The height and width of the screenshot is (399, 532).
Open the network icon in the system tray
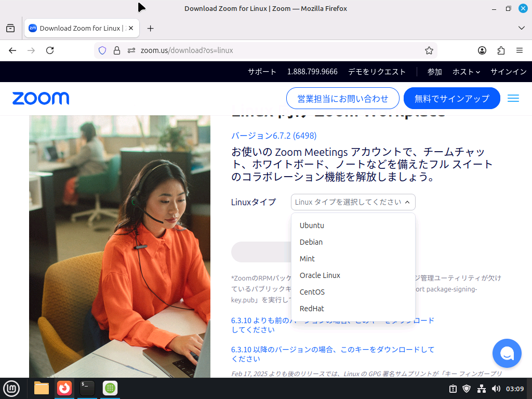point(482,388)
